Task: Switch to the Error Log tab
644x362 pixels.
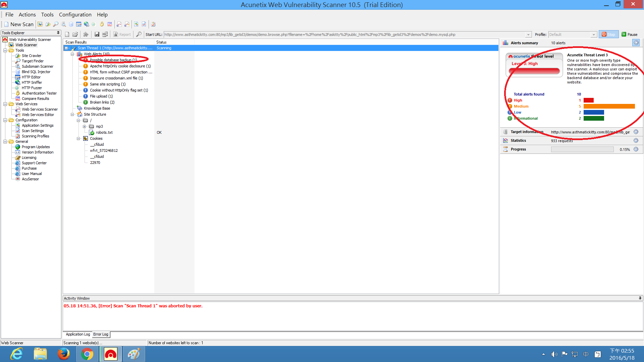Action: pos(101,334)
